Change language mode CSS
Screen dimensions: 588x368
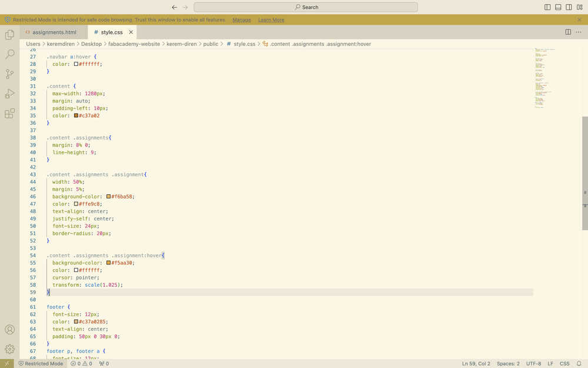point(564,363)
